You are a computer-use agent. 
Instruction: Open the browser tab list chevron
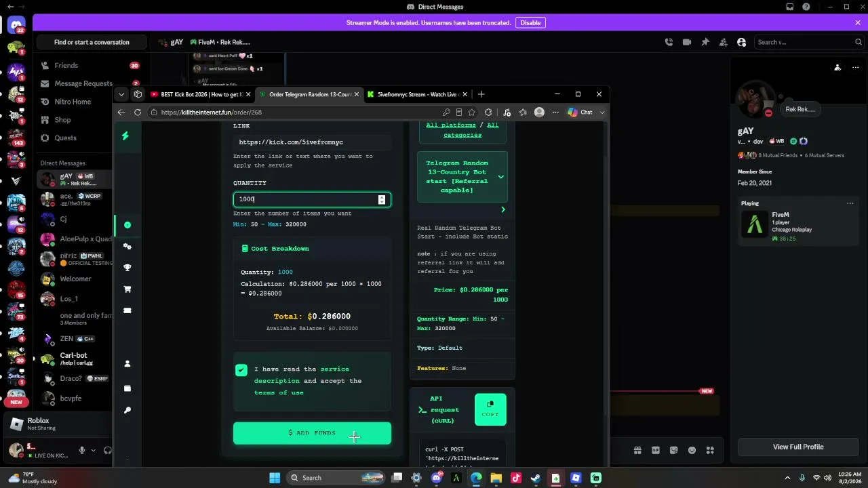121,94
